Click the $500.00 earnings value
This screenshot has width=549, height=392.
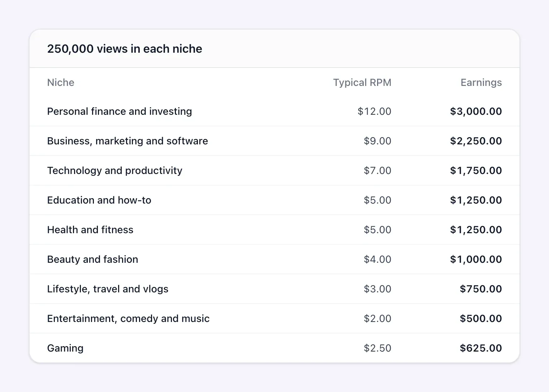pyautogui.click(x=481, y=318)
